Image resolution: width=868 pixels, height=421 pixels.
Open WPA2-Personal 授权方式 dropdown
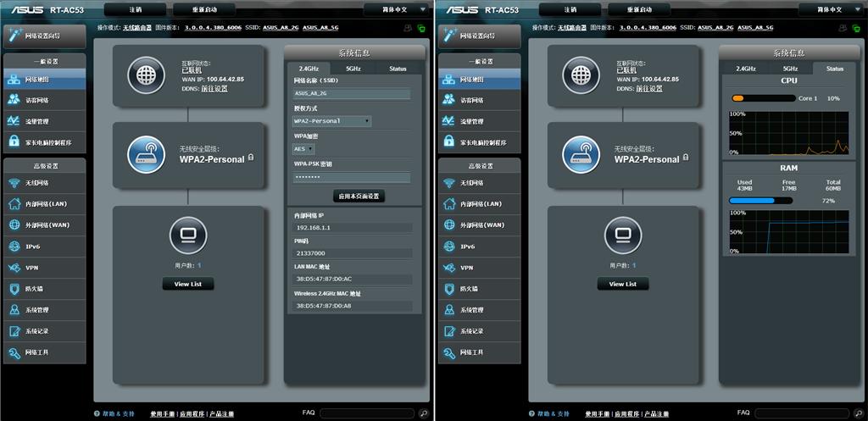(331, 120)
